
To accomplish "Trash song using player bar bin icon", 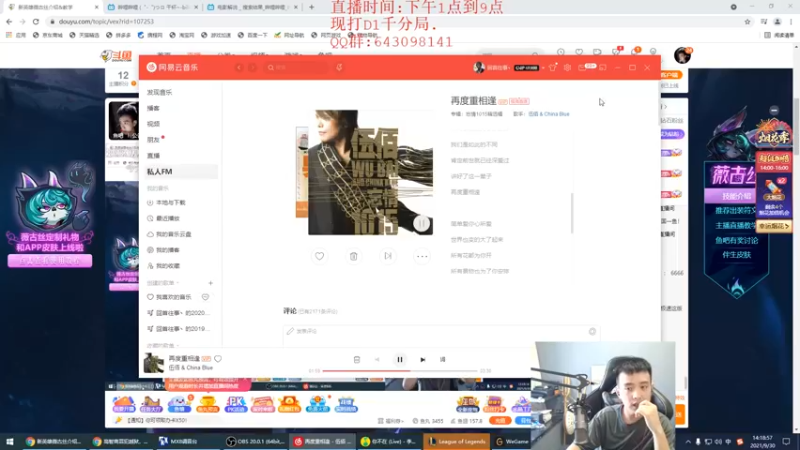I will pyautogui.click(x=357, y=360).
